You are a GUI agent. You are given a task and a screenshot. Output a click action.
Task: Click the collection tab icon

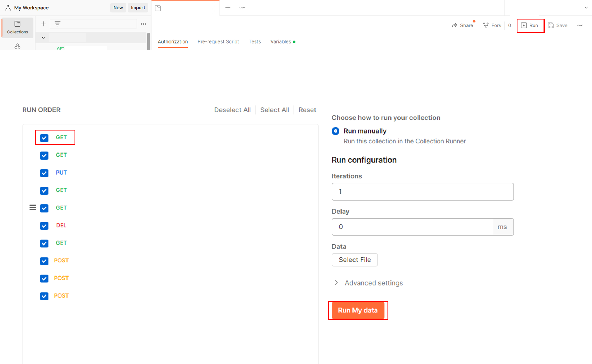[158, 8]
